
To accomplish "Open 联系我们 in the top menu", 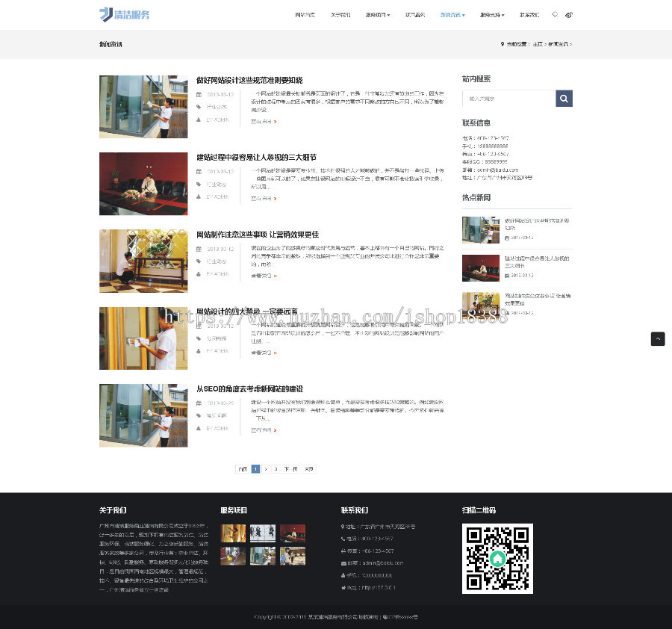I will [529, 15].
